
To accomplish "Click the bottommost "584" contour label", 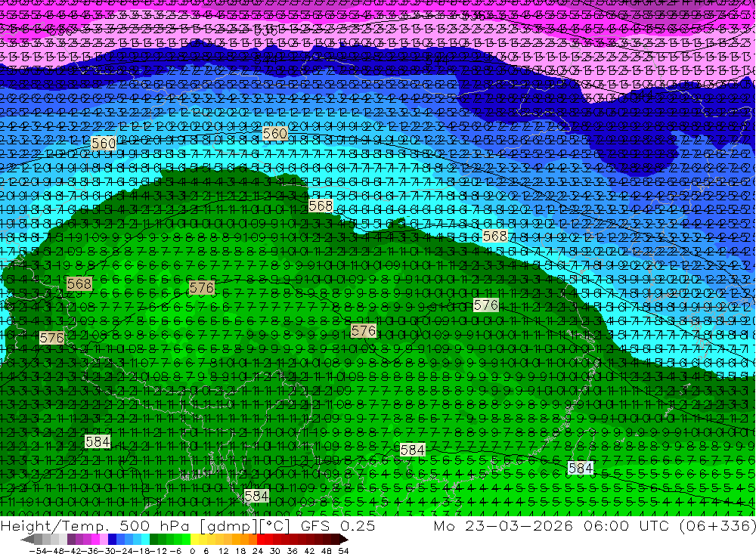I will click(256, 496).
